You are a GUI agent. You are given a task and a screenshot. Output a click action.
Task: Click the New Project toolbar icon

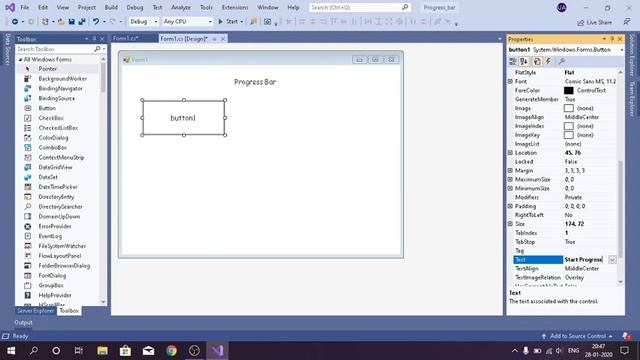[x=45, y=22]
